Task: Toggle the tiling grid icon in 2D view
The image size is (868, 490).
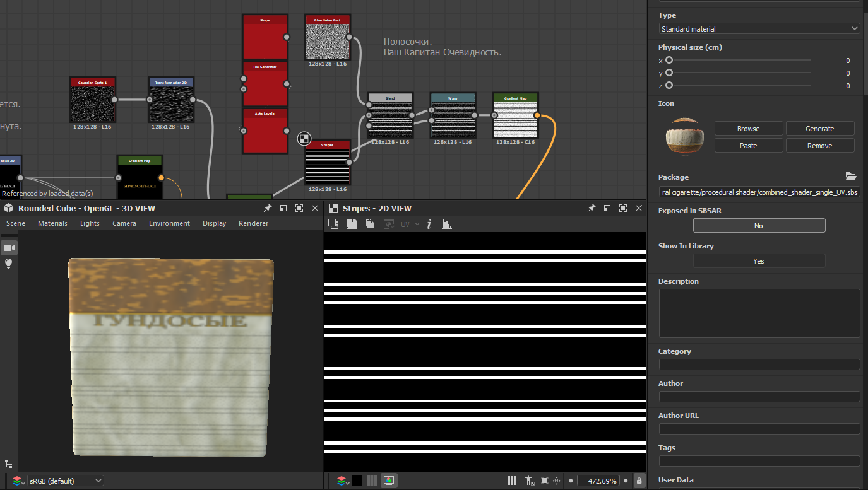Action: 512,481
